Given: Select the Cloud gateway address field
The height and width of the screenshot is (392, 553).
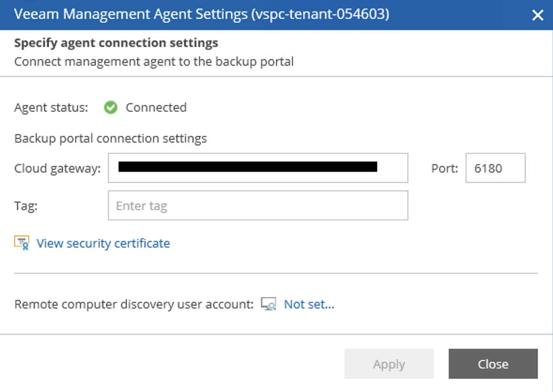Looking at the screenshot, I should 258,168.
